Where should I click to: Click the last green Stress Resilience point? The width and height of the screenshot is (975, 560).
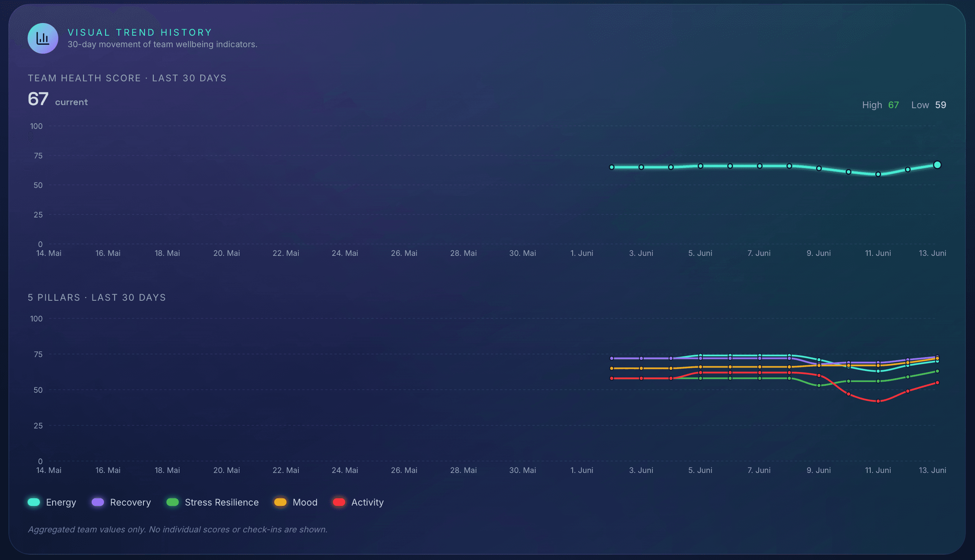click(937, 371)
